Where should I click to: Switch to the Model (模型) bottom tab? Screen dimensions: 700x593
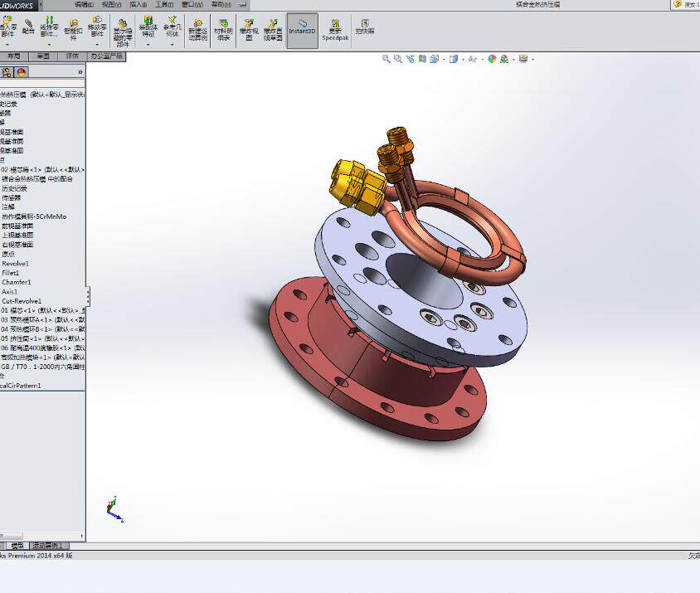click(17, 546)
